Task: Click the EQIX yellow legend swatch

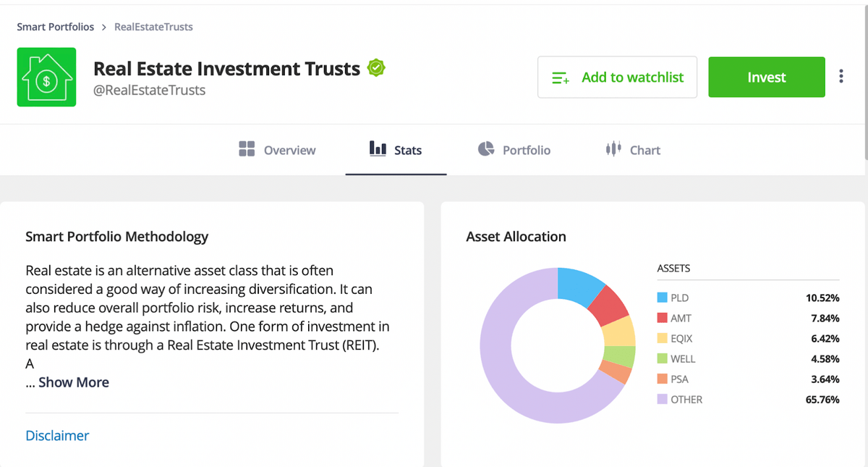Action: click(662, 338)
